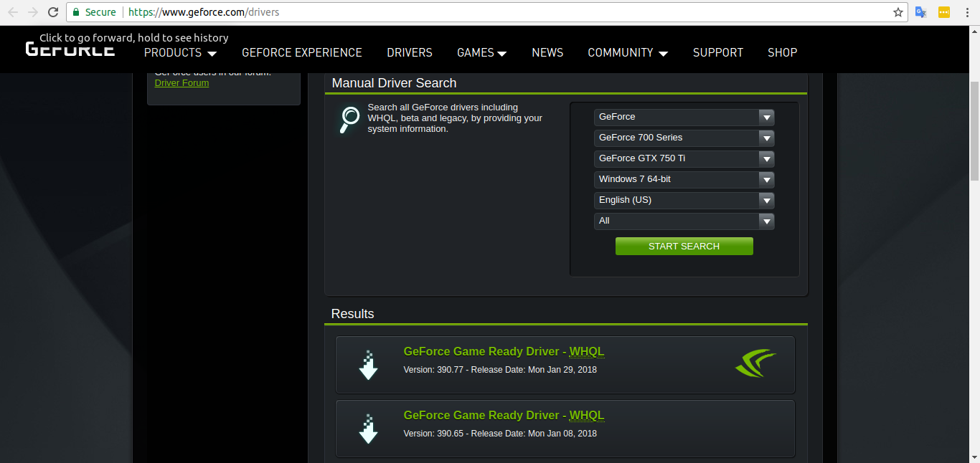Open GEFORCE EXPERIENCE nav item
Viewport: 980px width, 463px height.
(x=302, y=52)
